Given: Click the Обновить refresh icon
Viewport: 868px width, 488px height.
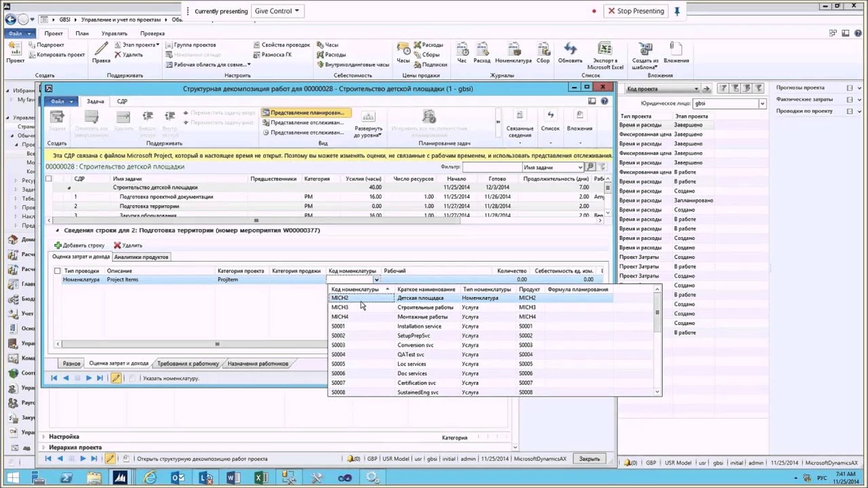Looking at the screenshot, I should (570, 53).
